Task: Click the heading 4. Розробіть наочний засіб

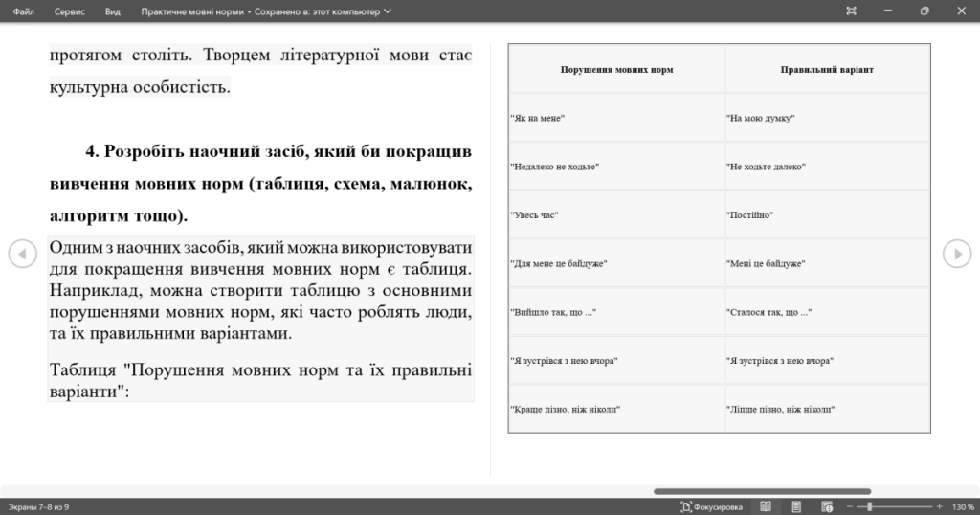Action: pos(260,183)
